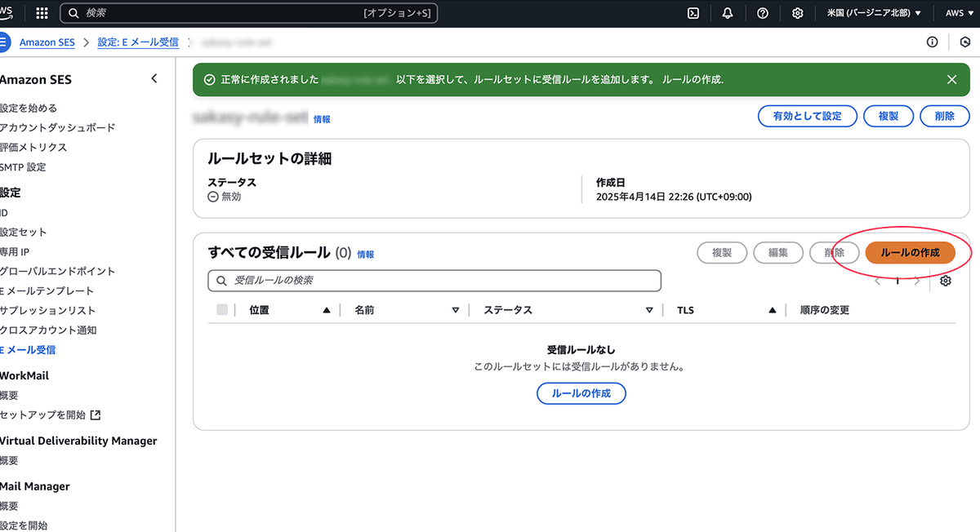Open the AWS services grid menu
Viewport: 980px width, 532px height.
[42, 13]
